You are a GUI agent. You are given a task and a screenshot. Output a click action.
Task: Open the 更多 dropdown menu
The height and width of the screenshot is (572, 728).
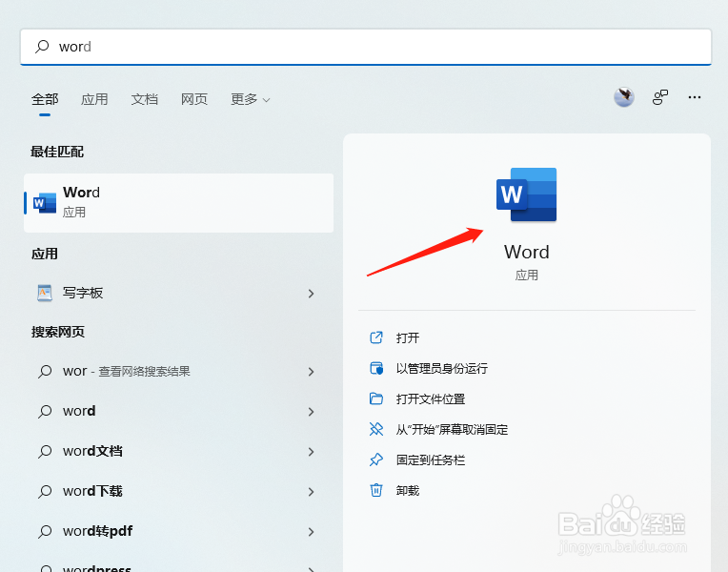251,99
